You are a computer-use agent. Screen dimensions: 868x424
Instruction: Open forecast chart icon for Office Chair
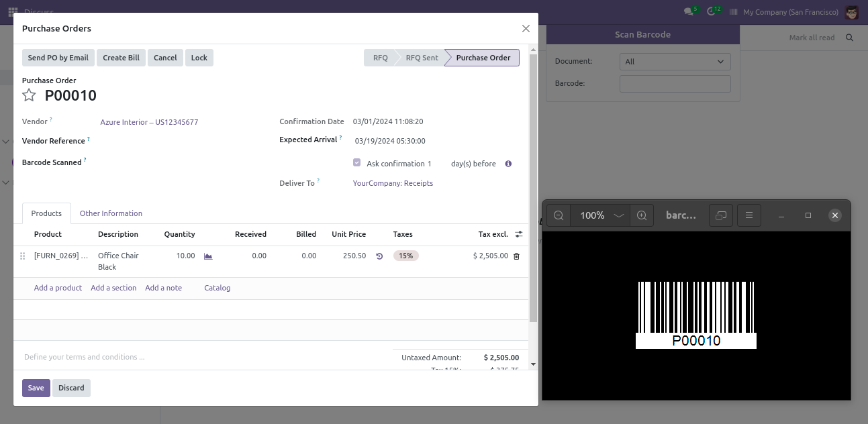coord(208,256)
